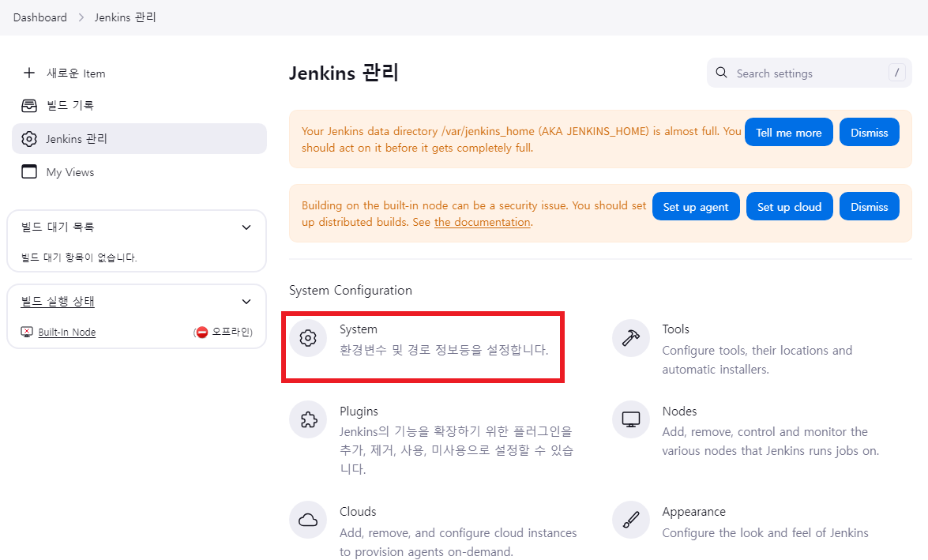Click Set up cloud button
Image resolution: width=928 pixels, height=560 pixels.
click(x=790, y=206)
